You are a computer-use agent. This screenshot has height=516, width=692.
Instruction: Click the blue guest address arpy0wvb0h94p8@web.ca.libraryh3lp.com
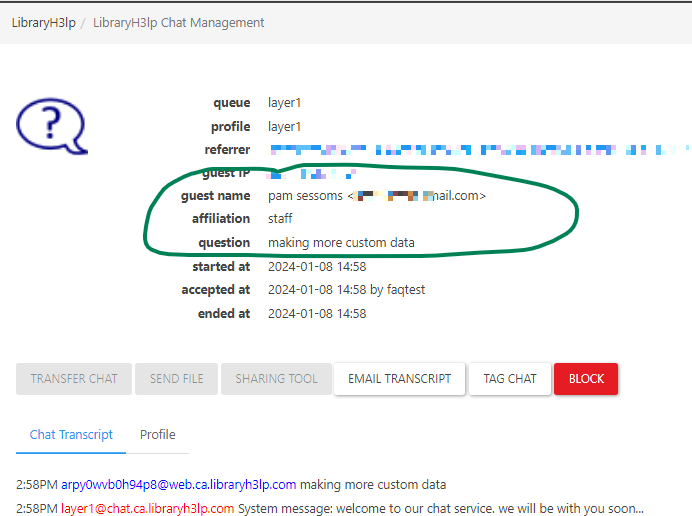point(178,485)
